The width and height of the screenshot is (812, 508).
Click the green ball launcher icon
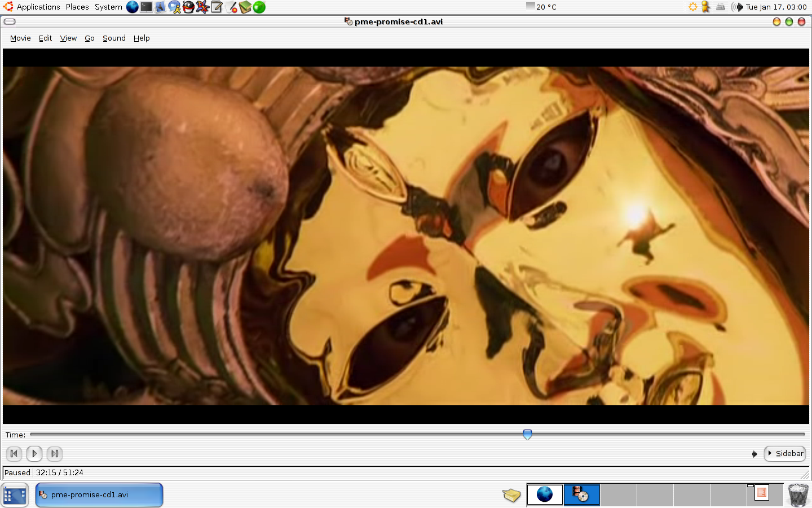259,7
